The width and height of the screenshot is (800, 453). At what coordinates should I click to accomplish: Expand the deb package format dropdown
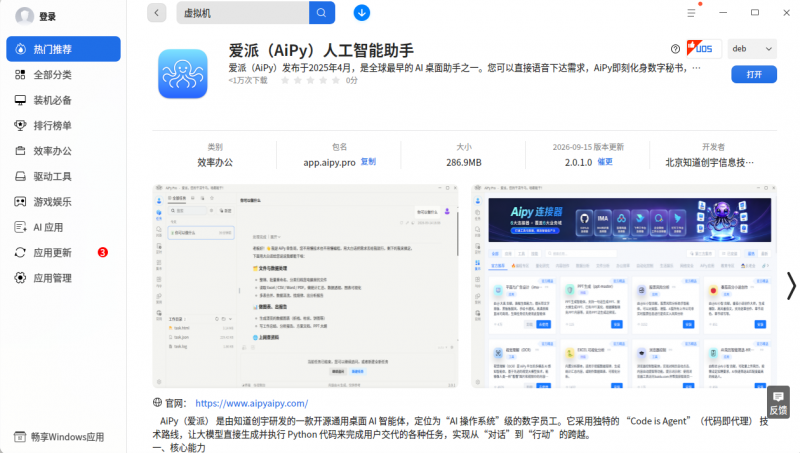coord(752,48)
